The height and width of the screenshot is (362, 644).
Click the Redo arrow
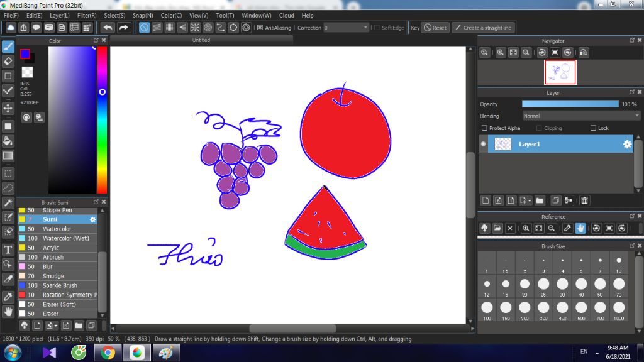pos(123,28)
